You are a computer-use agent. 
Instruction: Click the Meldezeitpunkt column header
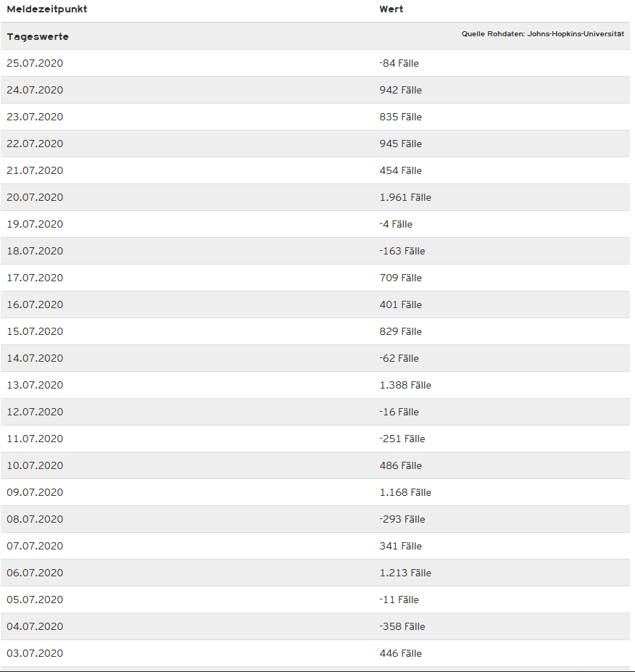[x=47, y=9]
